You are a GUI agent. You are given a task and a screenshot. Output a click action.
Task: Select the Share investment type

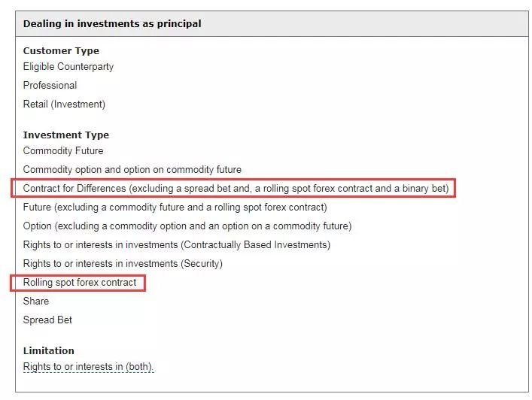pos(36,302)
